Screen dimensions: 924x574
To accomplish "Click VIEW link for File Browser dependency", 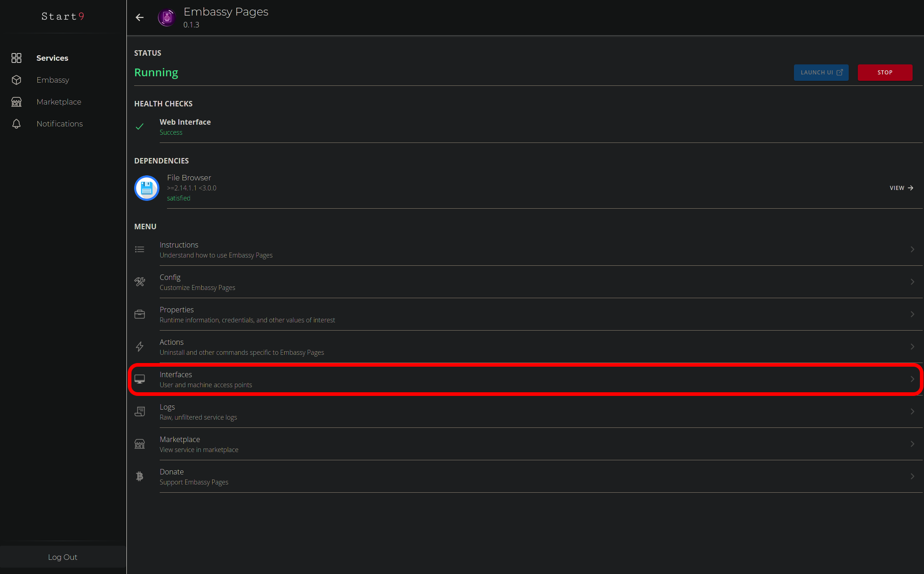I will coord(901,188).
